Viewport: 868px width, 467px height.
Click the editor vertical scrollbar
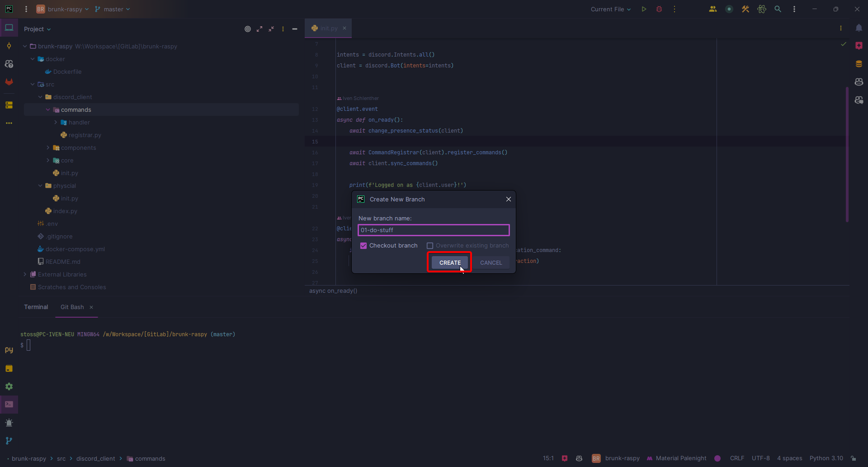[847, 154]
